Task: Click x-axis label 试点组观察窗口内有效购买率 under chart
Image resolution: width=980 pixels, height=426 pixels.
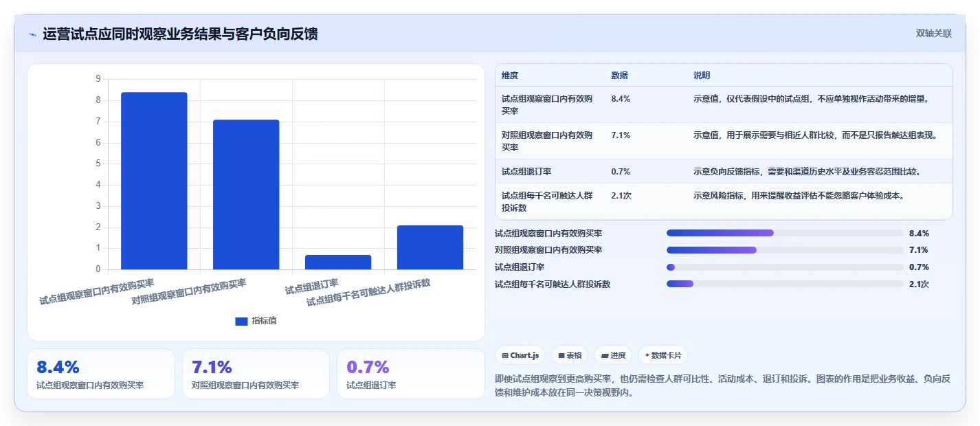Action: coord(97,292)
